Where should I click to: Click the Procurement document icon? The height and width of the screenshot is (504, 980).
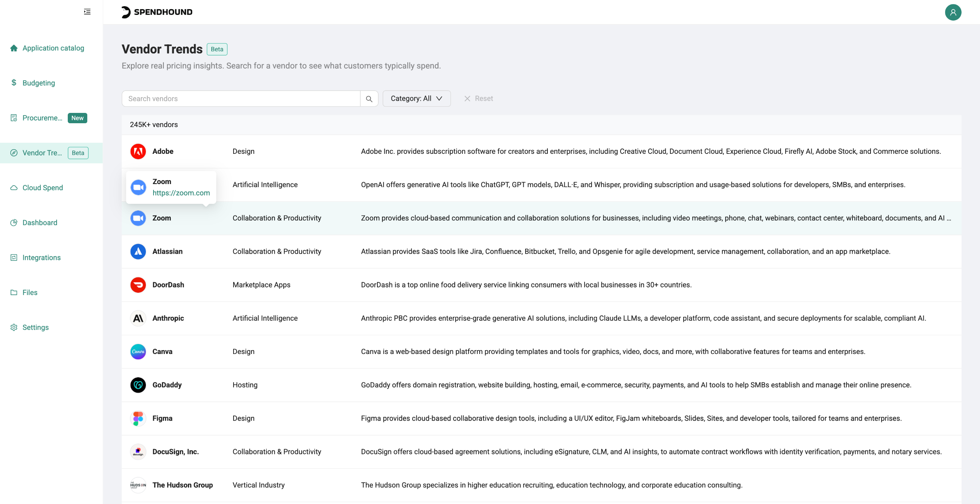pos(14,118)
